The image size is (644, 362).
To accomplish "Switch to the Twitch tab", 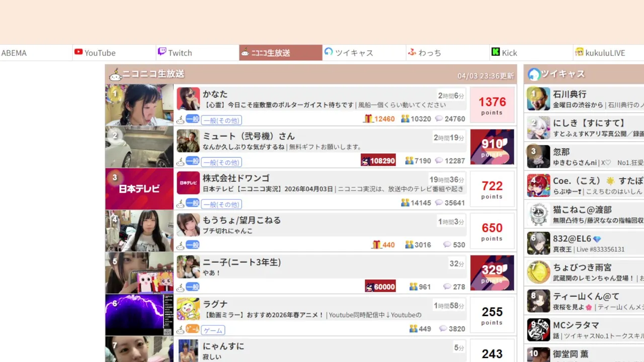I will (198, 53).
